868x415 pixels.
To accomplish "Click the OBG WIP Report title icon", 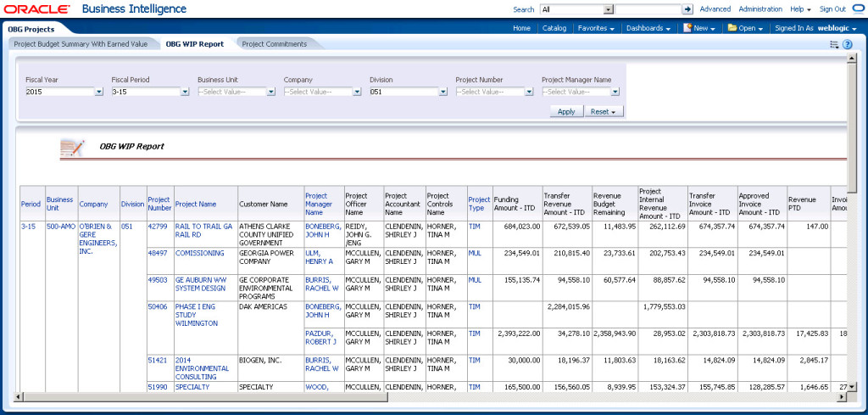I will point(72,148).
